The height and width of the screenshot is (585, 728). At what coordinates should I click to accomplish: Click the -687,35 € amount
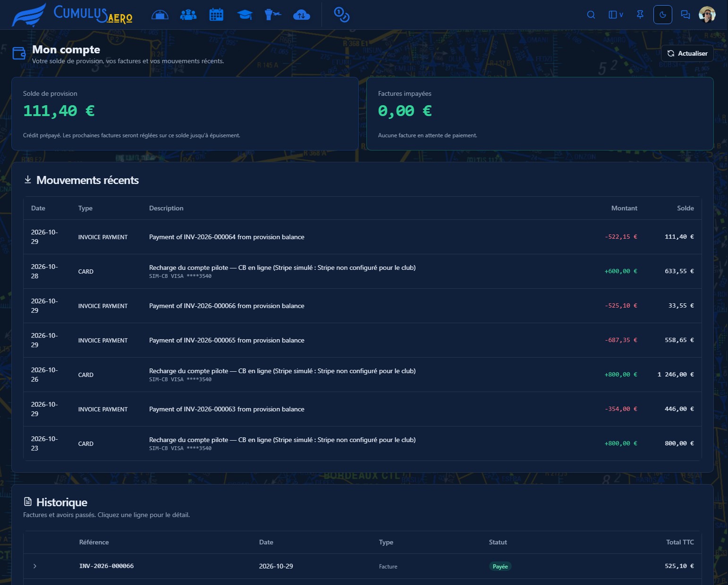click(621, 340)
